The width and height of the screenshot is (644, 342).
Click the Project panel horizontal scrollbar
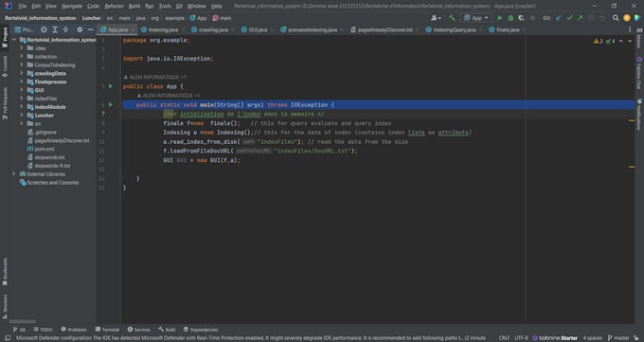[23, 321]
